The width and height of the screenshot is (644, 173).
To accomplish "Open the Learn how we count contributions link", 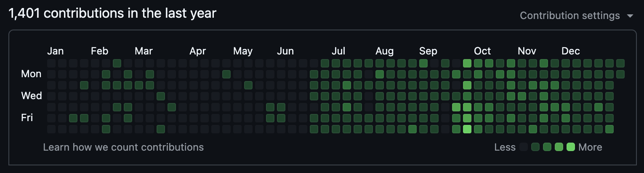I will [x=123, y=147].
